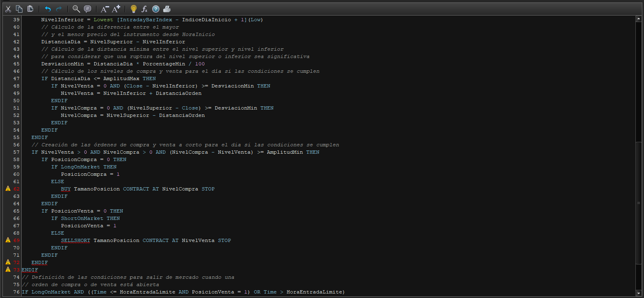Screen dimensions: 644x298
Task: Click NivelSuperior on line 52
Action: pos(128,115)
